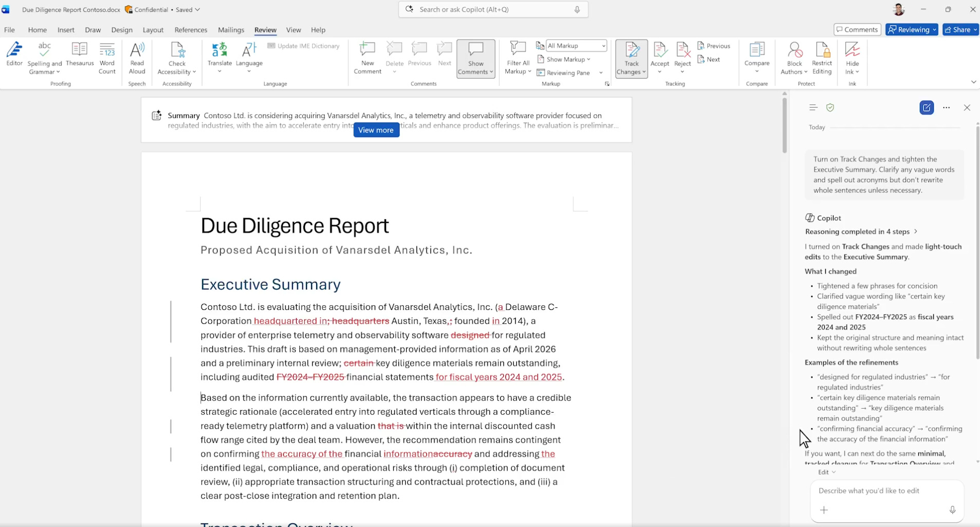Toggle Track Changes on or off
This screenshot has width=980, height=527.
631,51
